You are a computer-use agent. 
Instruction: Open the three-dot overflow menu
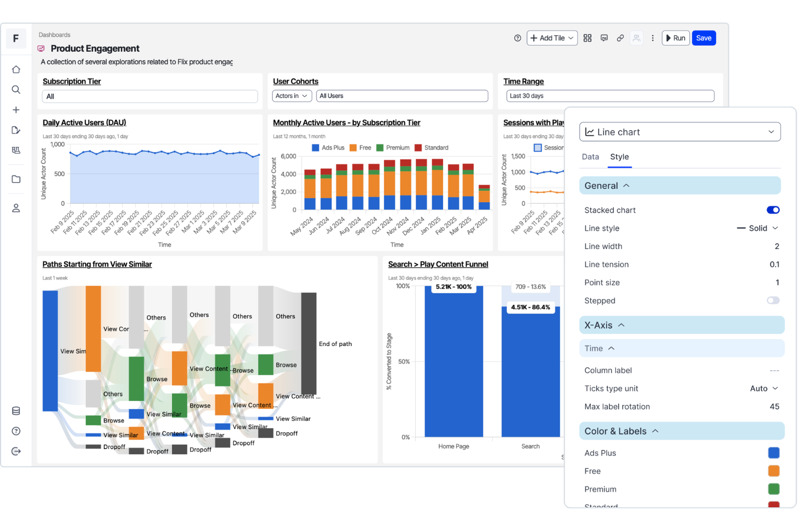point(653,38)
